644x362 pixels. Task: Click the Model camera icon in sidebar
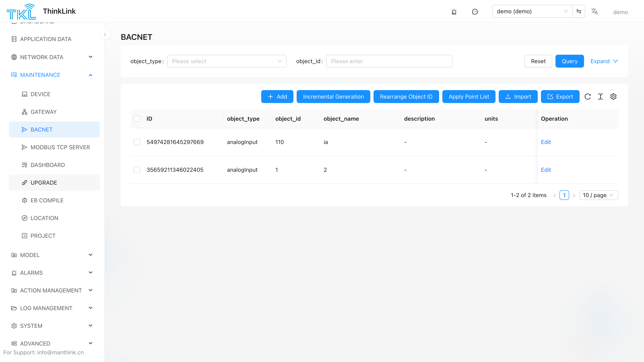click(14, 255)
